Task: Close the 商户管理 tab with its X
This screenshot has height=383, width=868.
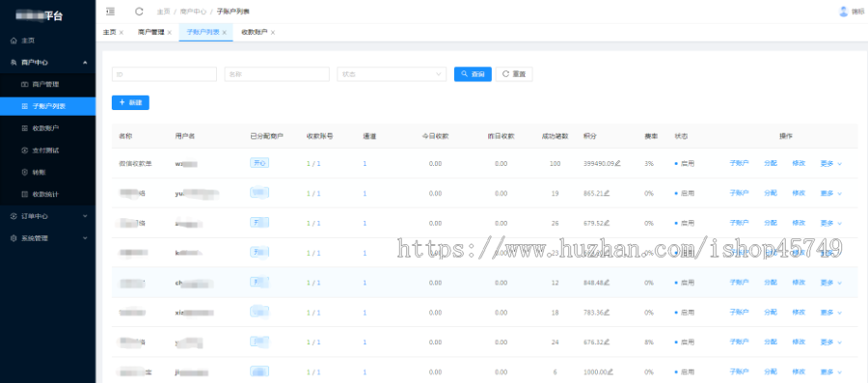Action: [170, 33]
